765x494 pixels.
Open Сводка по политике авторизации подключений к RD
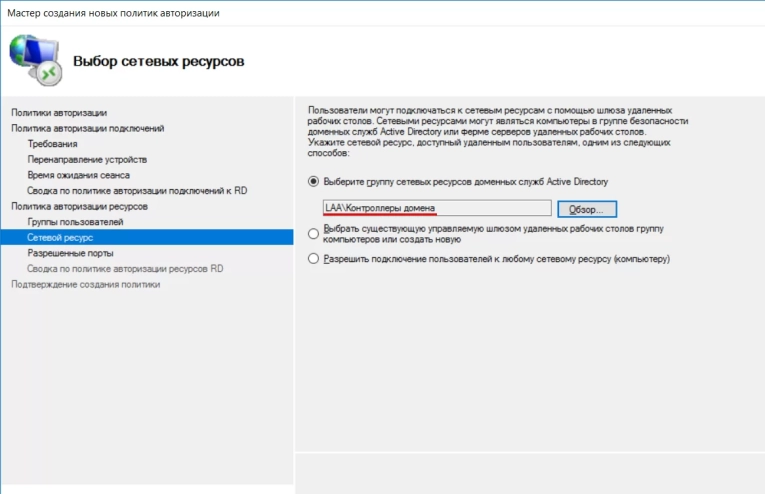click(x=137, y=191)
